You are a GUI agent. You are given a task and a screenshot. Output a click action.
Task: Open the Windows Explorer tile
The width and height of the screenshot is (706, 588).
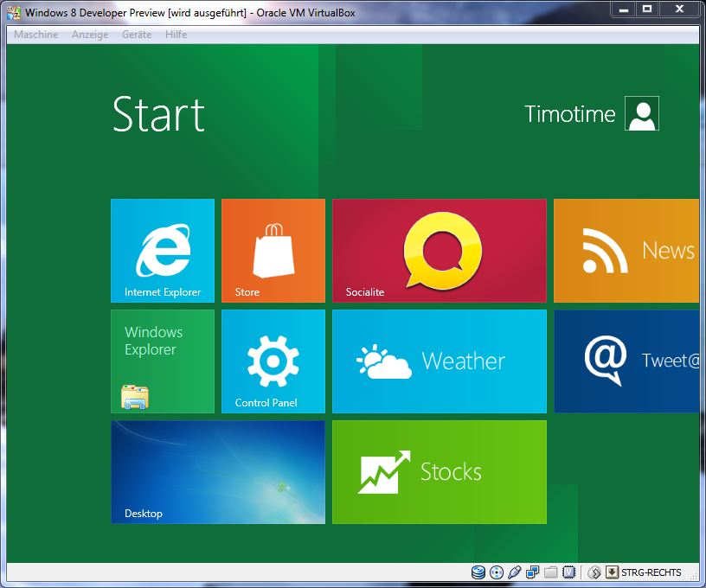pyautogui.click(x=163, y=361)
